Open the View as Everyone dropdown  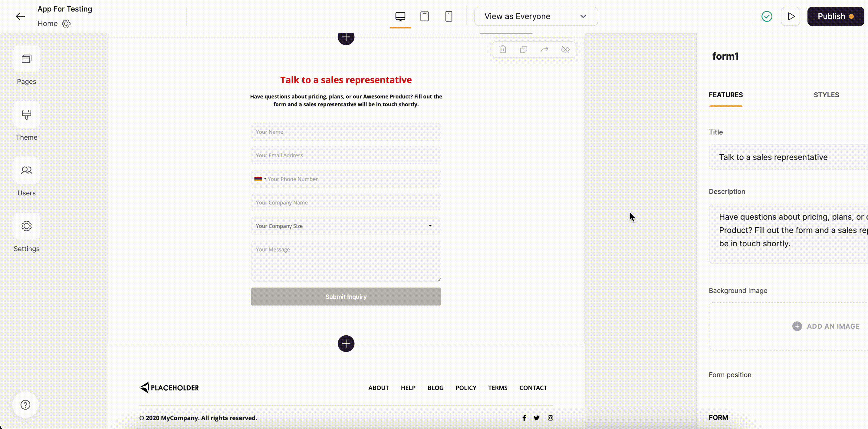[x=536, y=16]
